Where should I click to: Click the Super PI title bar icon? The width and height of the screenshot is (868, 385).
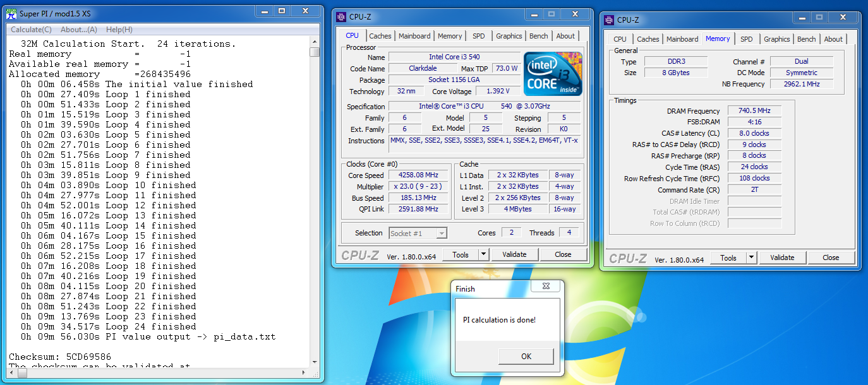pyautogui.click(x=11, y=13)
